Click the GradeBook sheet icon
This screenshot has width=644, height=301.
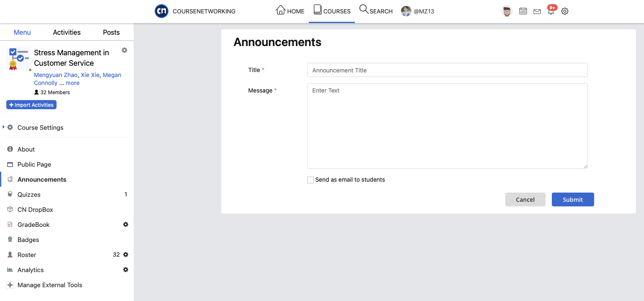click(x=10, y=225)
